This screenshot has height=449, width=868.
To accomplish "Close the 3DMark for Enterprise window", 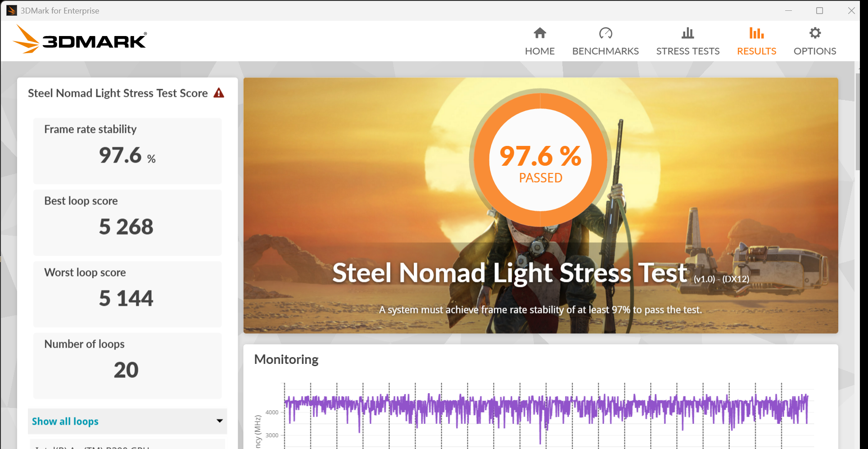I will pyautogui.click(x=851, y=10).
